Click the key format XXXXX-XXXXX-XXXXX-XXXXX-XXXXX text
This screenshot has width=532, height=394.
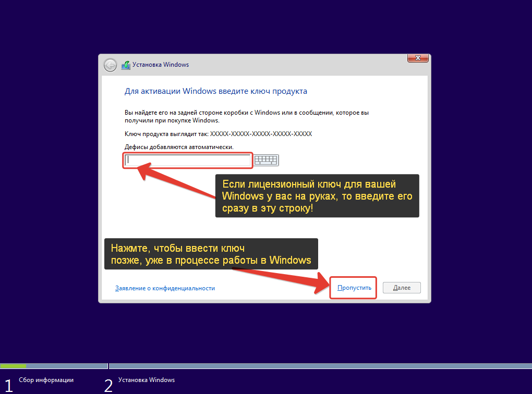(x=261, y=133)
